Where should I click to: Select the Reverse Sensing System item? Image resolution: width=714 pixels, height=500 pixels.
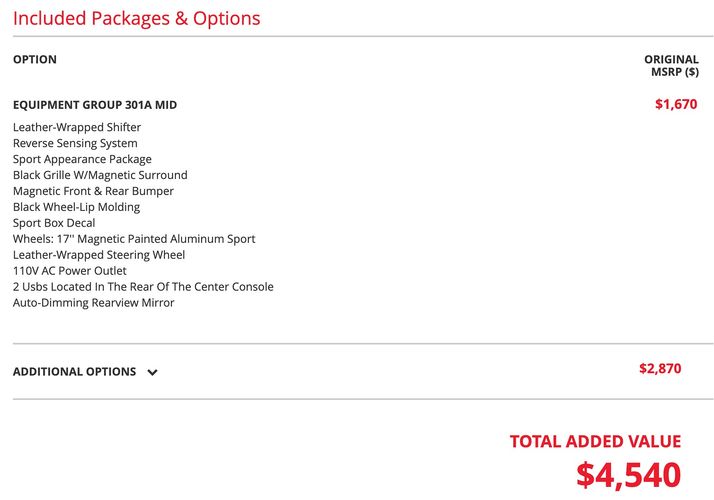(x=75, y=143)
